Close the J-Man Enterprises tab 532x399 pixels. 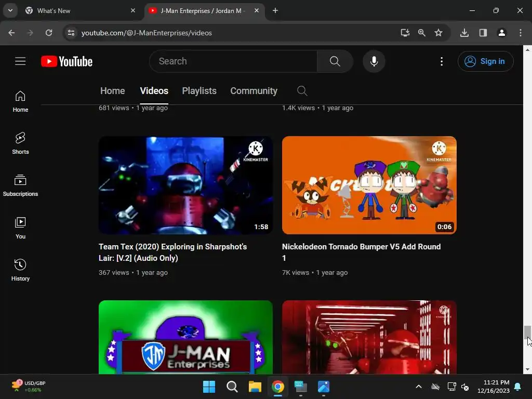pos(257,10)
